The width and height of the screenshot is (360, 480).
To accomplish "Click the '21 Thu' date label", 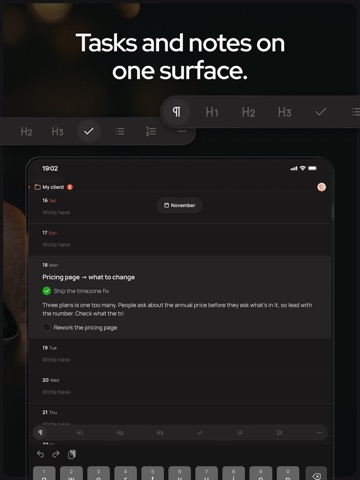I will click(x=50, y=412).
